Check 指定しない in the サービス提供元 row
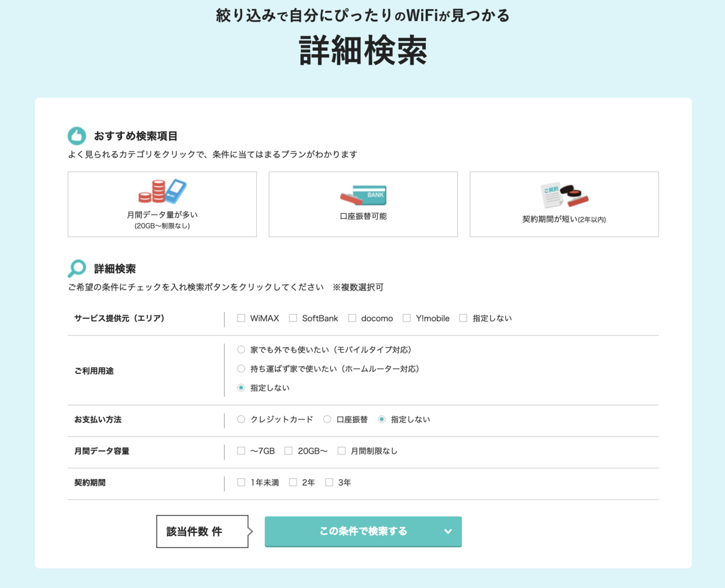The width and height of the screenshot is (725, 588). click(463, 318)
